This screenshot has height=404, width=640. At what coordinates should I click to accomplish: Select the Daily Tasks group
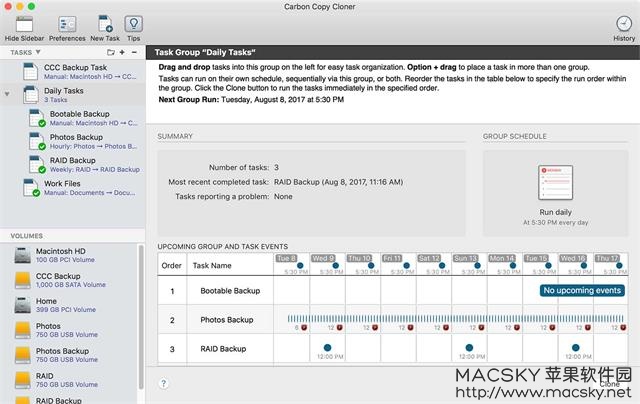pyautogui.click(x=73, y=95)
